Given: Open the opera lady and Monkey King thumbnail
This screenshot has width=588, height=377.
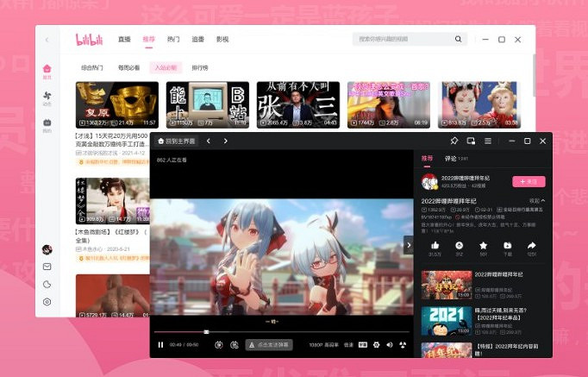Looking at the screenshot, I should point(479,104).
